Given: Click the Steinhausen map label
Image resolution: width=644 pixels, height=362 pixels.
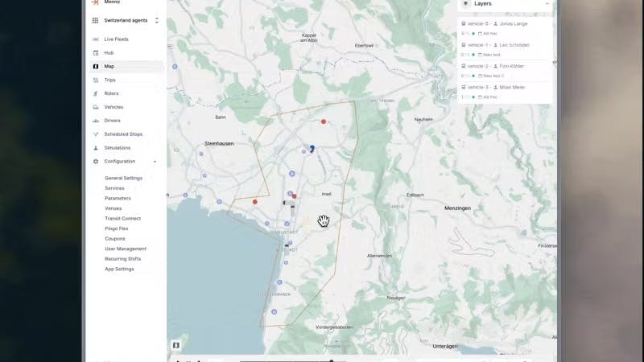Looking at the screenshot, I should pos(219,144).
